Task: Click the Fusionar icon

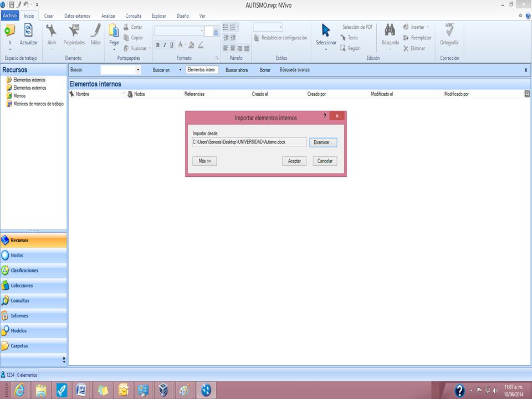Action: pyautogui.click(x=126, y=48)
